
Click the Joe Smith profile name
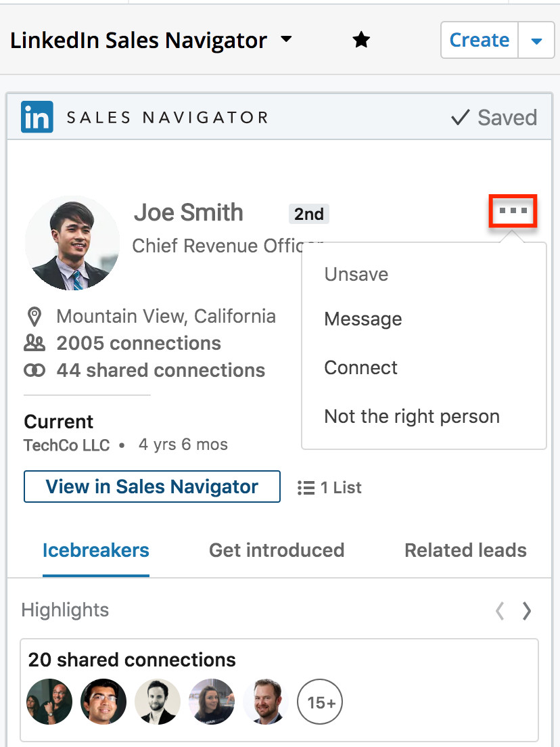click(189, 212)
